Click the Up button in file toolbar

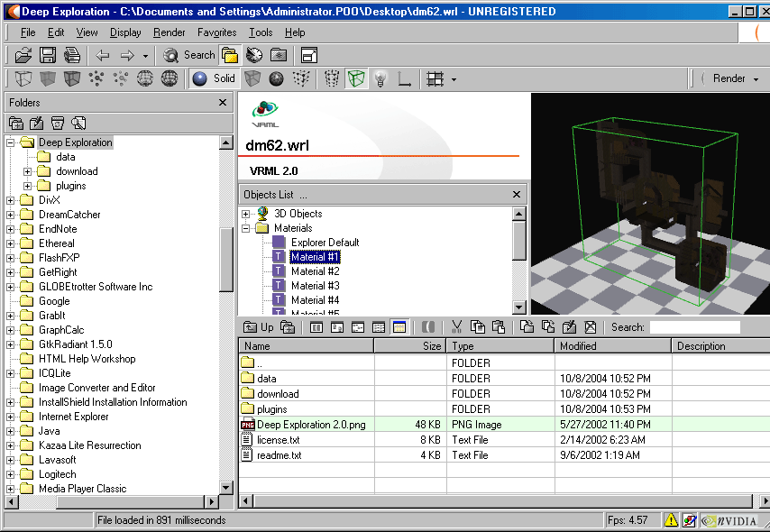259,327
